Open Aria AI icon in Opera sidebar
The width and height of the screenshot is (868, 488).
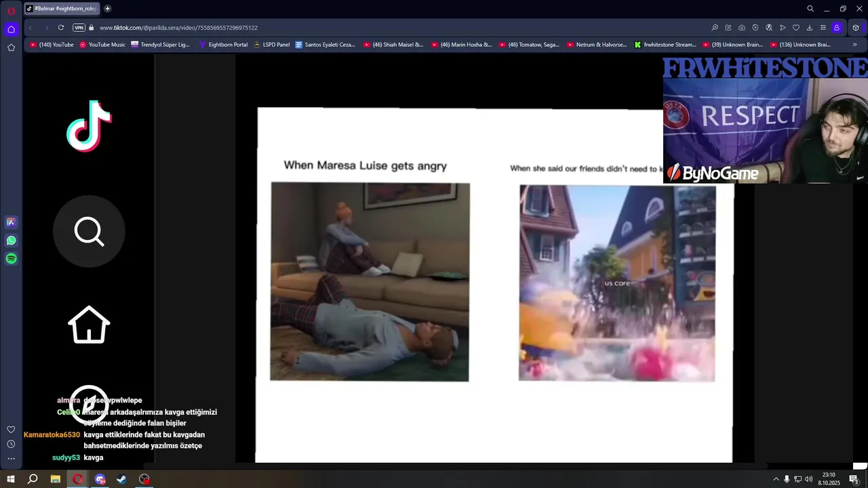11,222
